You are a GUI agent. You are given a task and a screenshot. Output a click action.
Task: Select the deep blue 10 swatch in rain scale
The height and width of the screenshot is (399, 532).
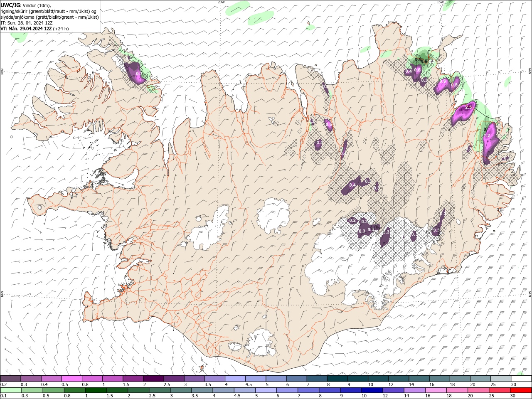371,390
